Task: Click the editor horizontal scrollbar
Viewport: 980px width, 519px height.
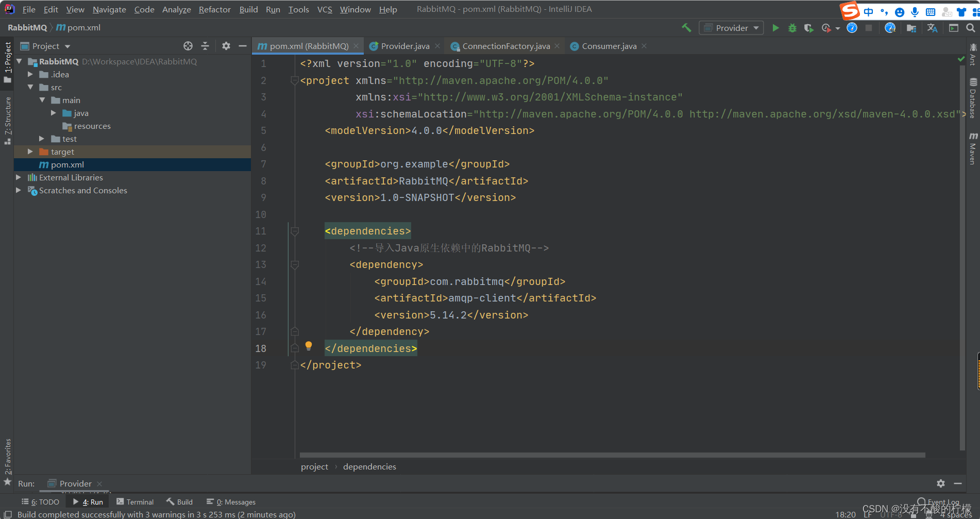Action: [x=612, y=455]
